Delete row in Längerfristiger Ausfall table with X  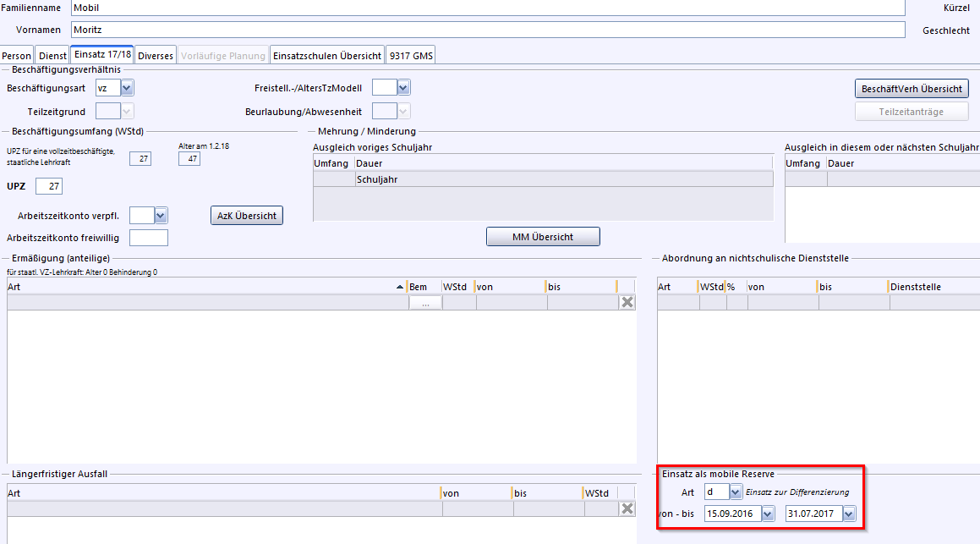tap(627, 508)
